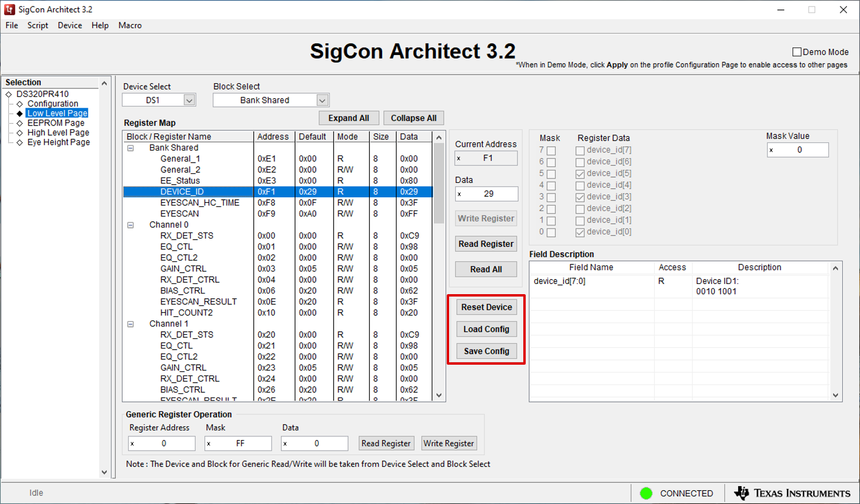Select High Level Page in Selection tree
The height and width of the screenshot is (504, 860).
(x=58, y=133)
